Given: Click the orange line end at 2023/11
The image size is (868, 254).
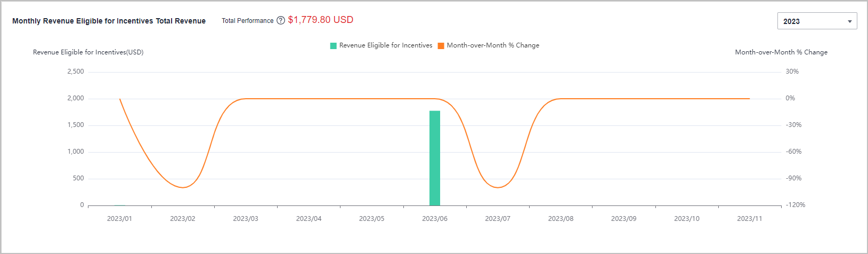Looking at the screenshot, I should (749, 99).
